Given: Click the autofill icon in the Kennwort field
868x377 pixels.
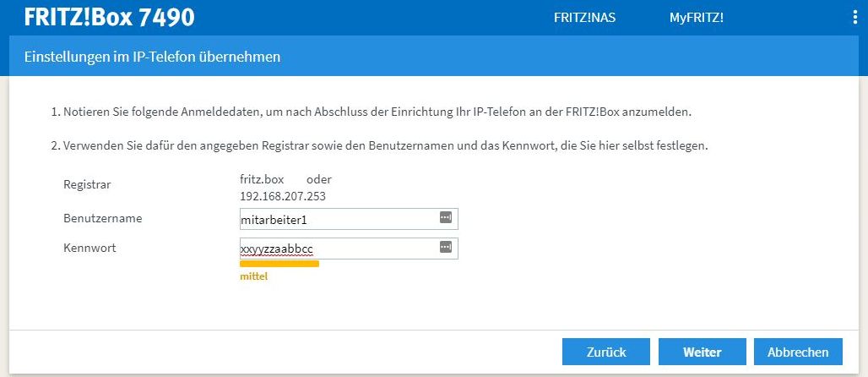Looking at the screenshot, I should click(446, 248).
